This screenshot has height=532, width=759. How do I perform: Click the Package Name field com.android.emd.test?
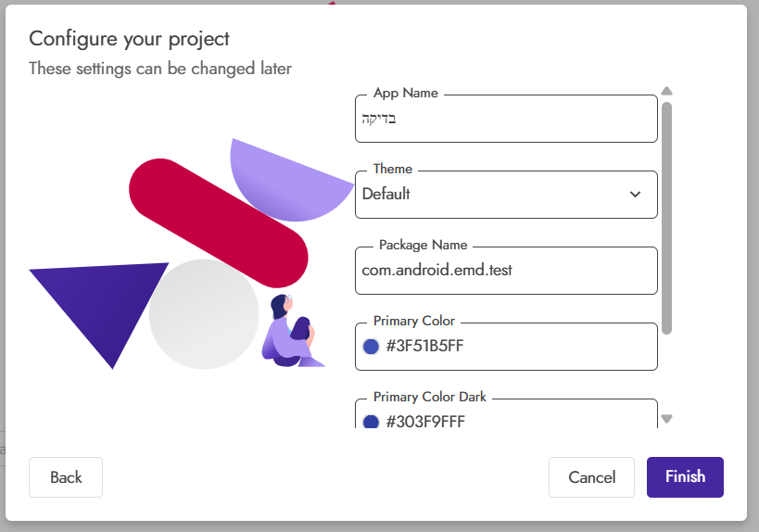(506, 271)
